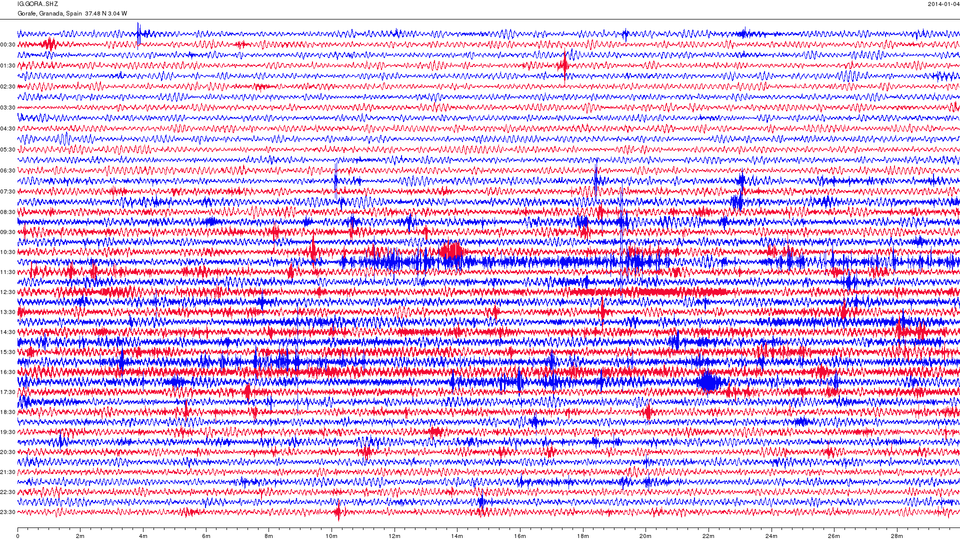Select the 04:30 trace time label

7,129
